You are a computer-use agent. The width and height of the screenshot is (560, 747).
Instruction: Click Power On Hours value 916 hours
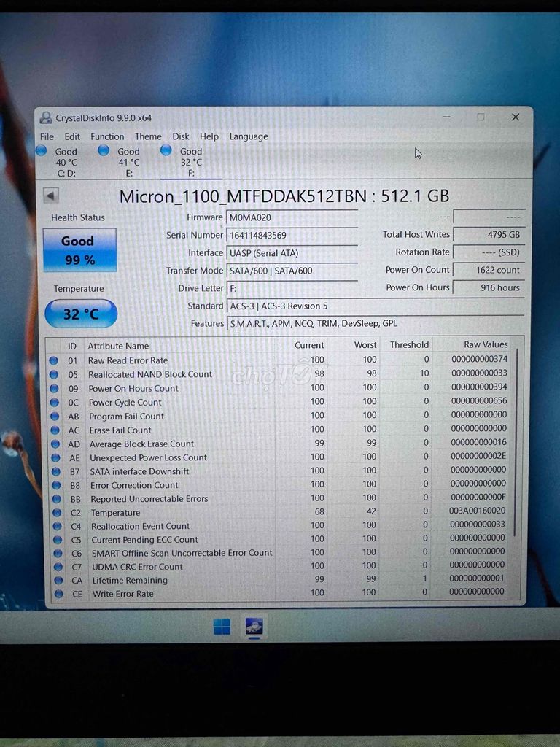[x=489, y=287]
